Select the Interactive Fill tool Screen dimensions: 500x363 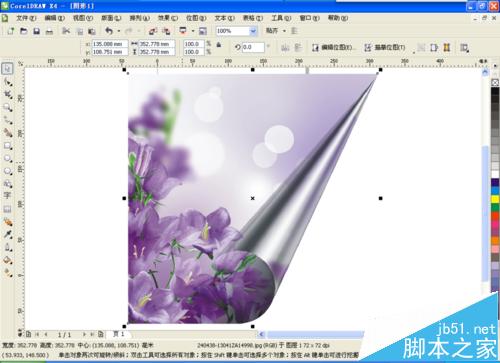tap(8, 273)
